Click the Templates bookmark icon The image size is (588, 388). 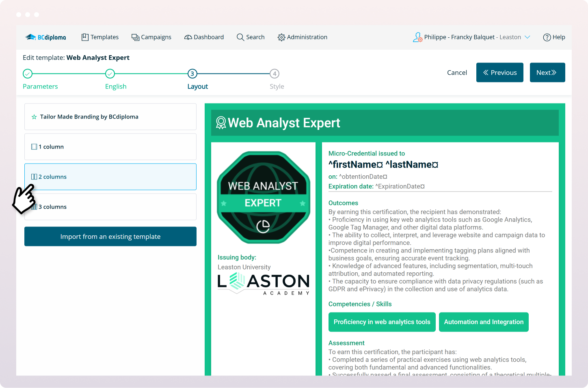[x=85, y=37]
